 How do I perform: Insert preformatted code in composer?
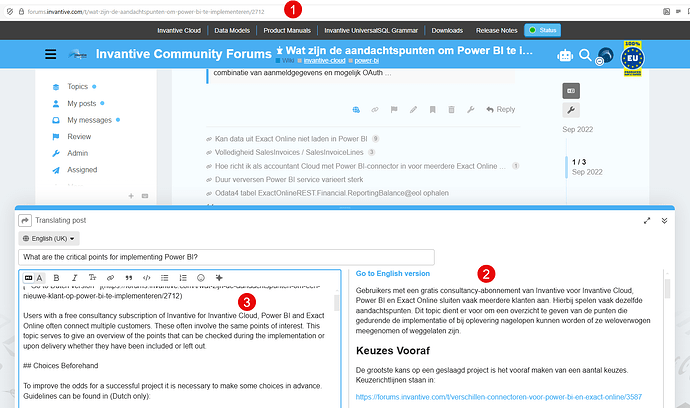tap(147, 278)
